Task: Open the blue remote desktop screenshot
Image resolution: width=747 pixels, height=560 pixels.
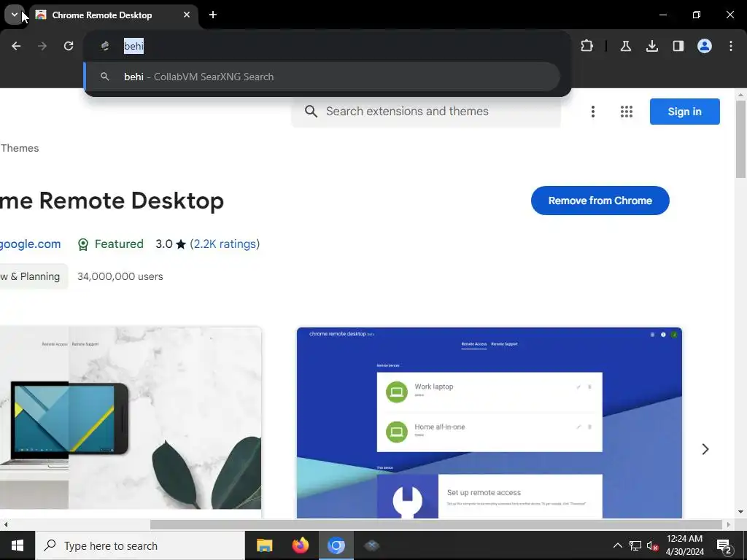Action: (489, 422)
